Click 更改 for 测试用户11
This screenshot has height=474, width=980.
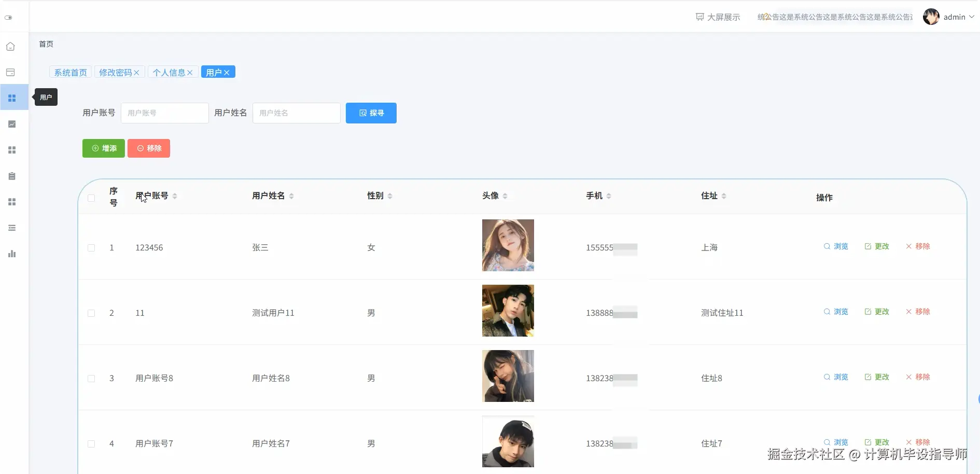click(877, 312)
